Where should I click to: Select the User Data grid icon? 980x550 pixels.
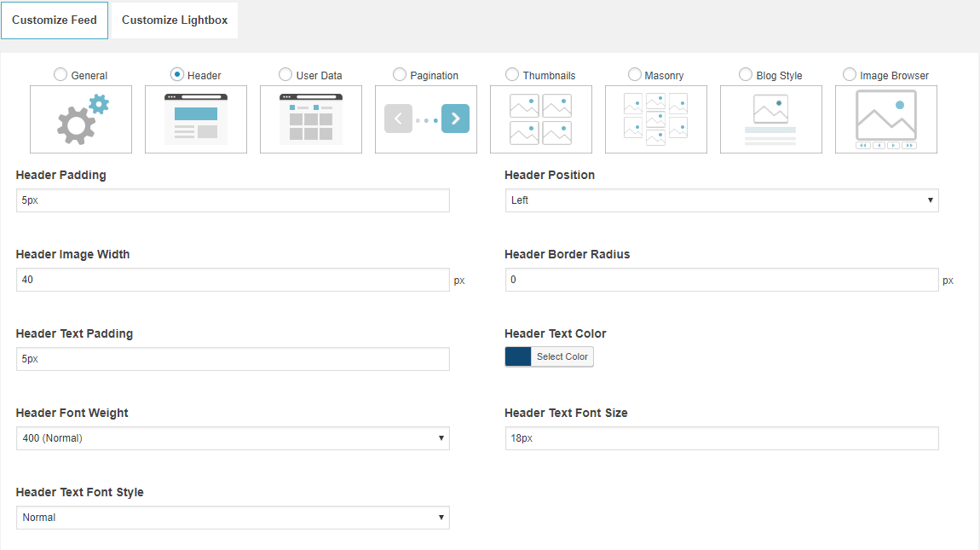click(x=311, y=119)
